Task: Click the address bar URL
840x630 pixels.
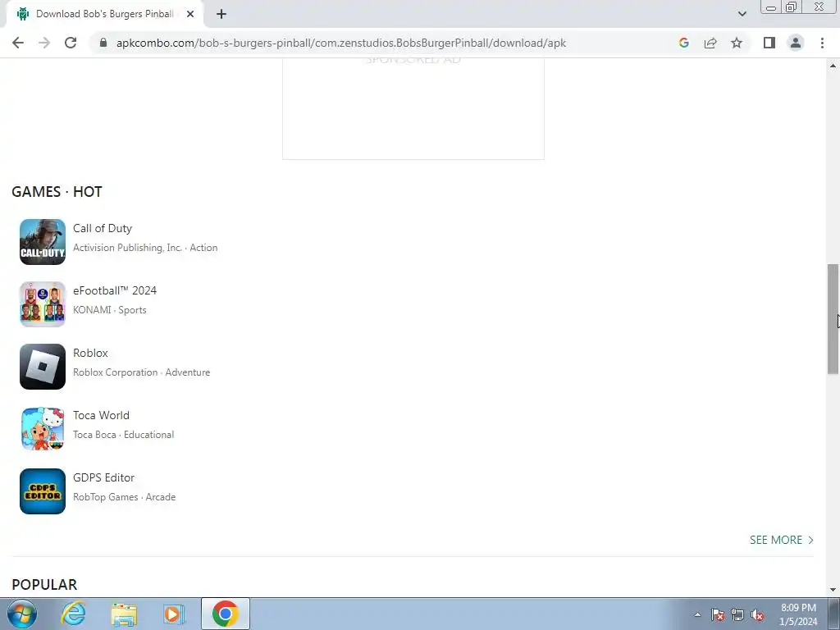Action: point(340,43)
